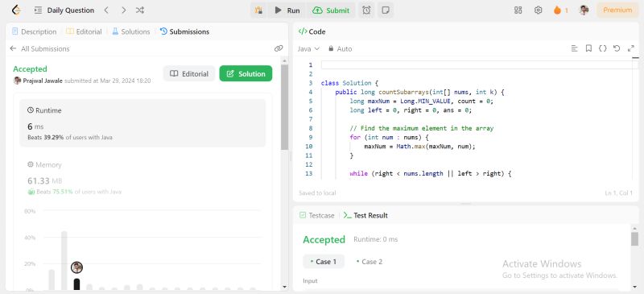Viewport: 644px width, 294px height.
Task: Click the left panel vertical scrollbar
Action: pyautogui.click(x=285, y=107)
